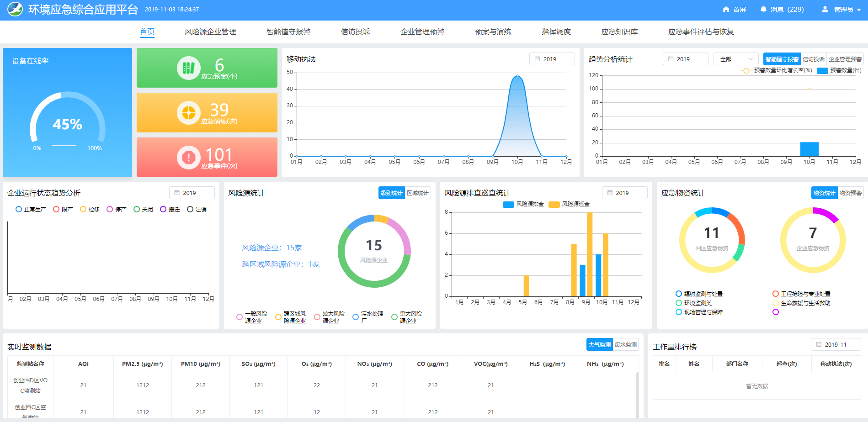
Task: Toggle 正常生产 legend series
Action: coord(31,209)
